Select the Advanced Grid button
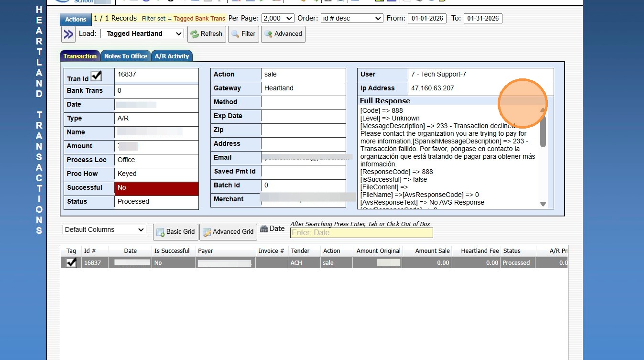Image resolution: width=644 pixels, height=360 pixels. pyautogui.click(x=228, y=232)
